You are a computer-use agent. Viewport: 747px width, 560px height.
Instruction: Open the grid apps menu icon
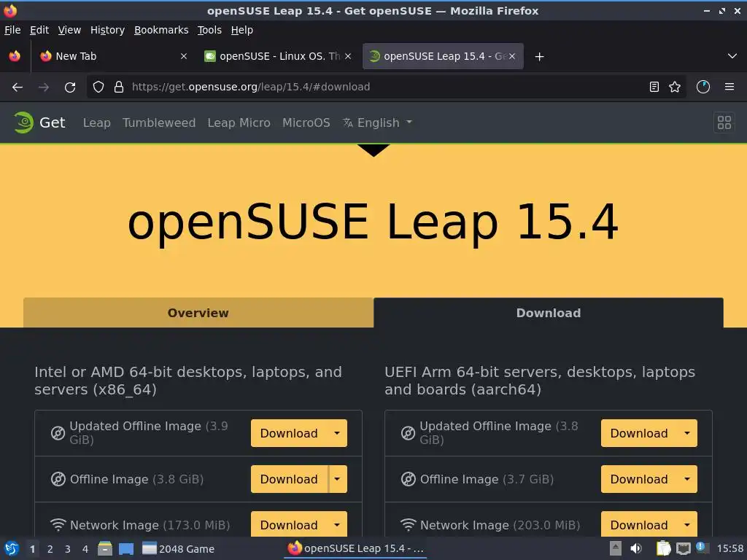[724, 122]
